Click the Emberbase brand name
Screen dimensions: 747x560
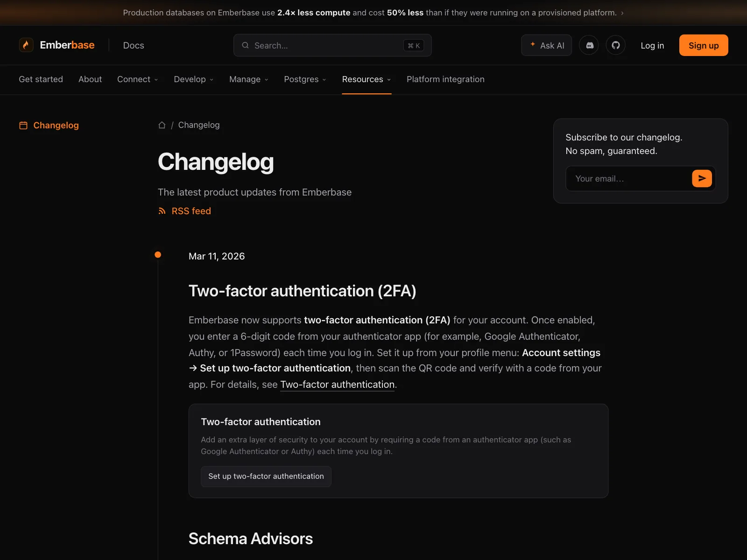[x=67, y=45]
